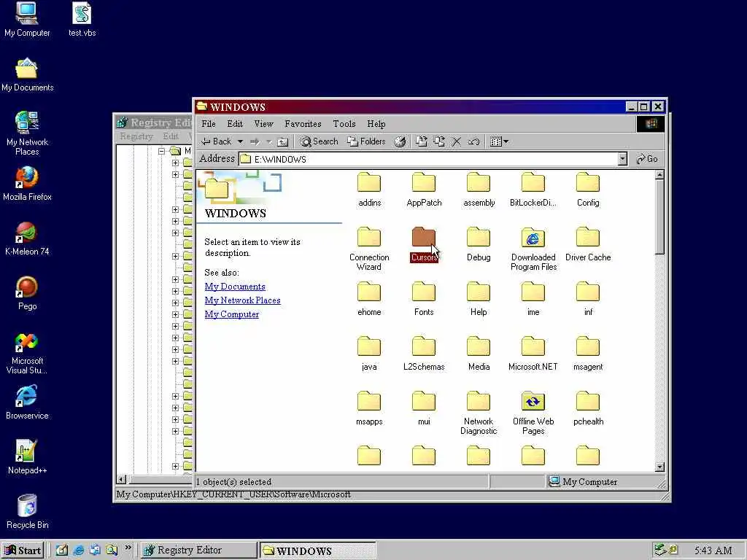Select the Config folder
Screen dimensions: 747x560
[588, 190]
